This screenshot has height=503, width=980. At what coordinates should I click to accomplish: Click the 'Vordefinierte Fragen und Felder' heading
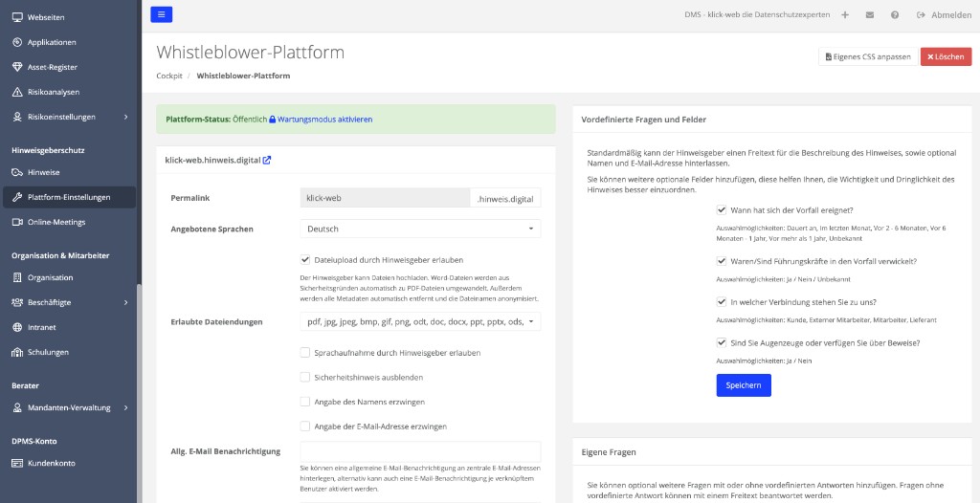(644, 120)
